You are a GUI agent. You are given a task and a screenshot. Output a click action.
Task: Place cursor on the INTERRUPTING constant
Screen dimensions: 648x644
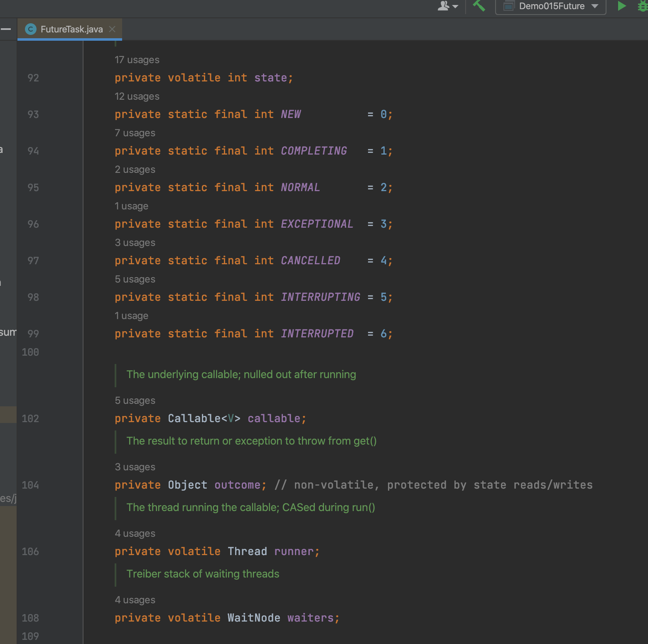click(320, 297)
